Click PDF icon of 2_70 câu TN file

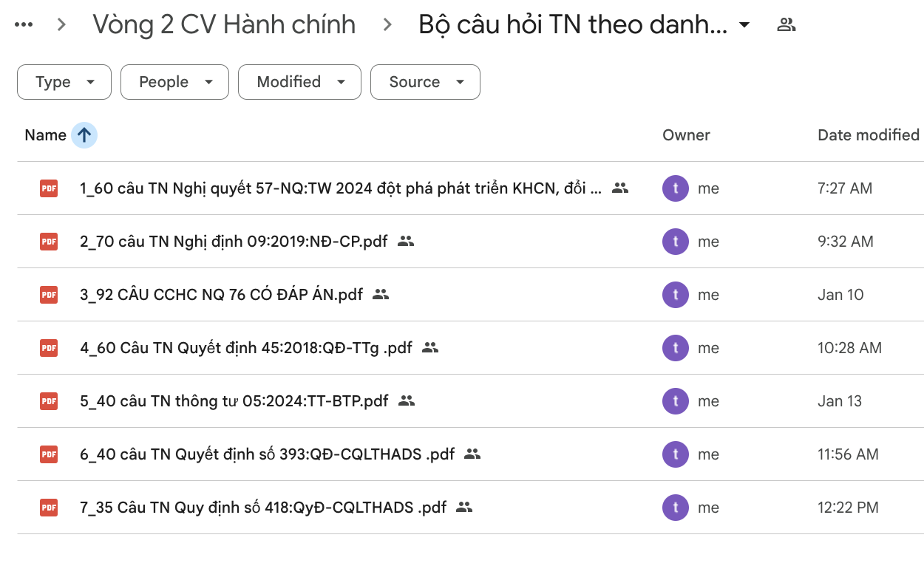coord(49,242)
